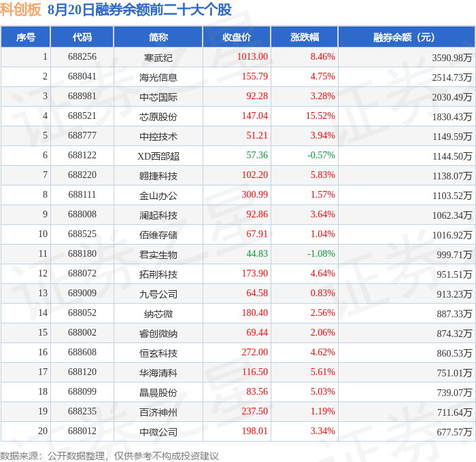
Task: Select stock code 689009
Action: pyautogui.click(x=82, y=294)
